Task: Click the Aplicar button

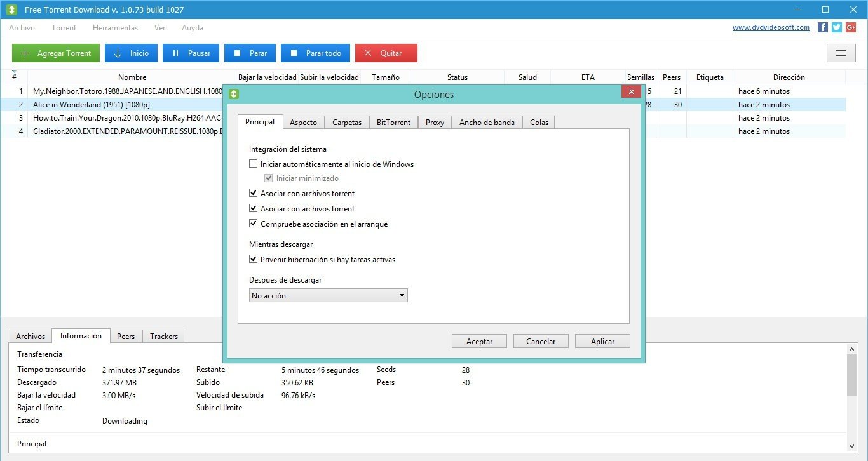Action: coord(602,342)
